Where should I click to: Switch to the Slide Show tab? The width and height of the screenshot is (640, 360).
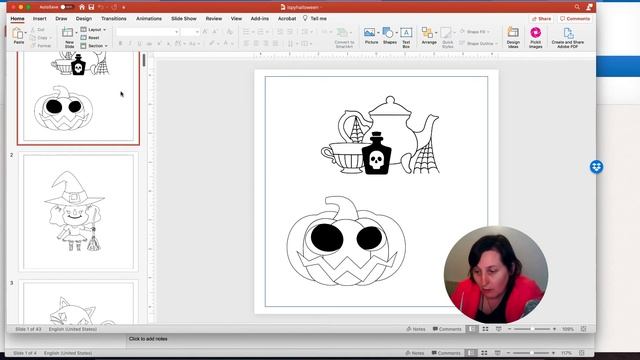(x=184, y=19)
